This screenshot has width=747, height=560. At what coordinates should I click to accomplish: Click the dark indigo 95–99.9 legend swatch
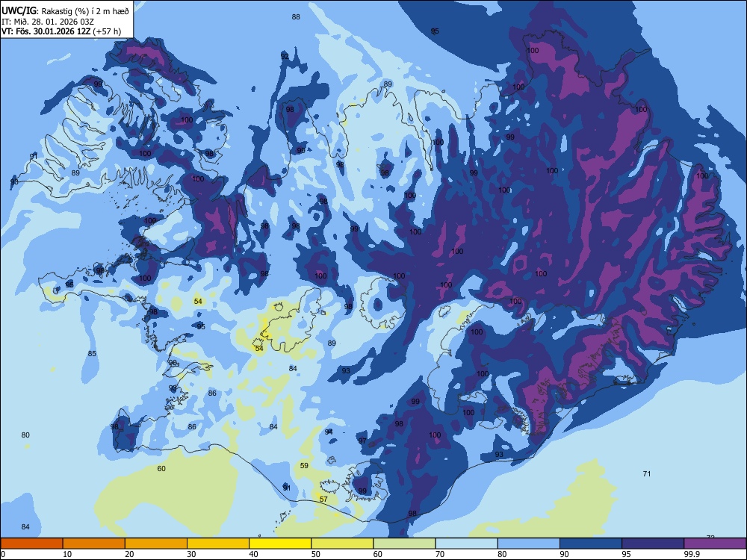point(653,544)
